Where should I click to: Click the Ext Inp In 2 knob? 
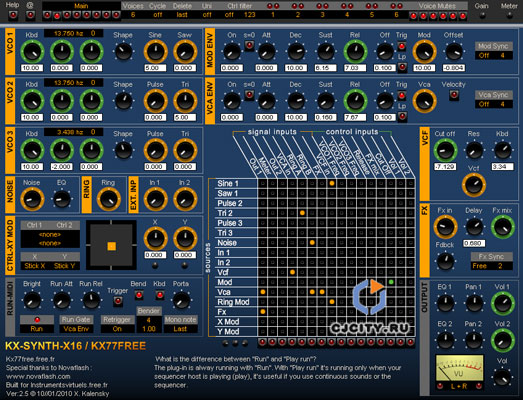[x=185, y=199]
